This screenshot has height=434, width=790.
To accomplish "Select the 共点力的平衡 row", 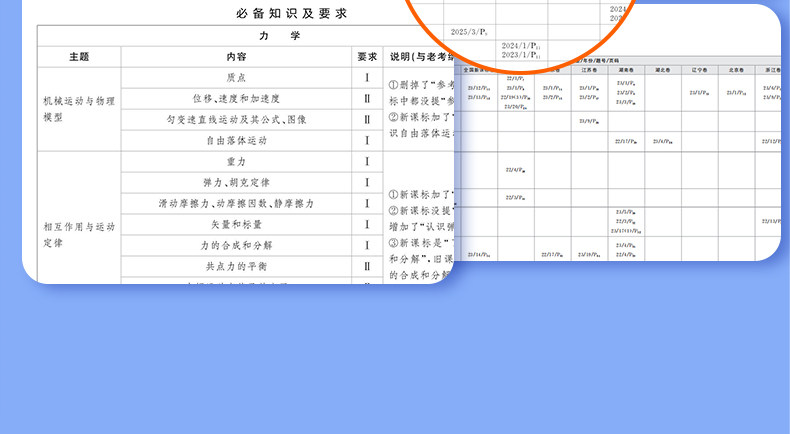I will [236, 267].
